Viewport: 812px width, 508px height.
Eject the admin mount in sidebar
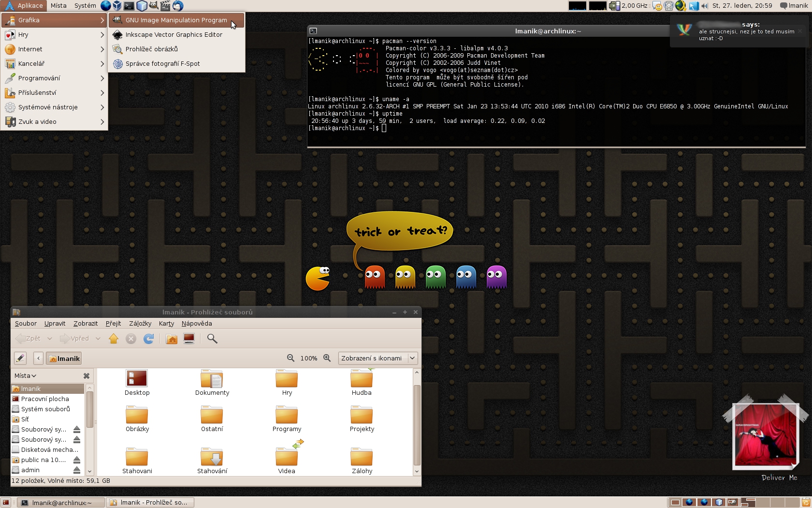click(77, 470)
